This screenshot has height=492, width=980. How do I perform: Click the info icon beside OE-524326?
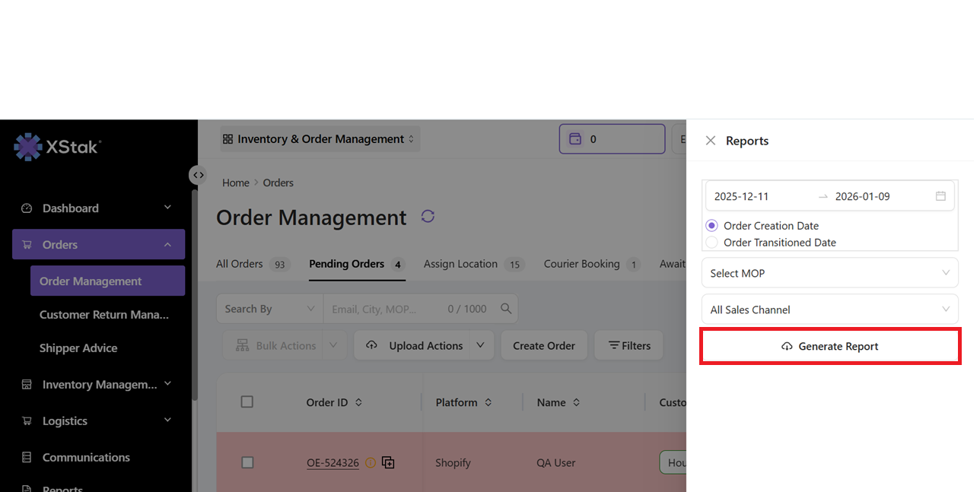click(371, 462)
